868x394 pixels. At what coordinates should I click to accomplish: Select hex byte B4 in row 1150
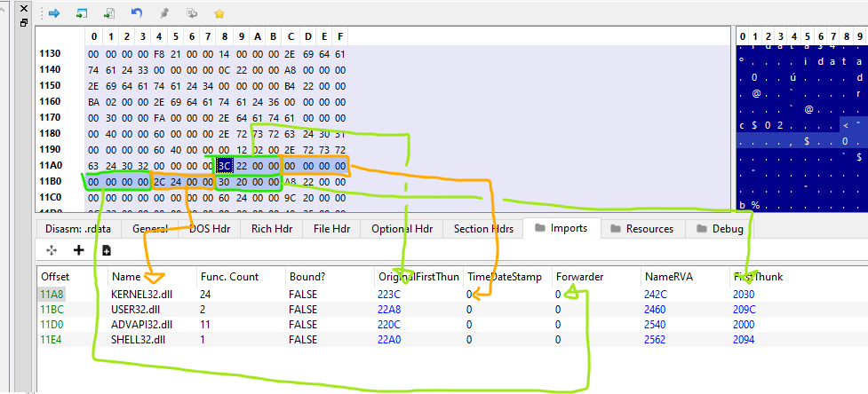pos(290,86)
